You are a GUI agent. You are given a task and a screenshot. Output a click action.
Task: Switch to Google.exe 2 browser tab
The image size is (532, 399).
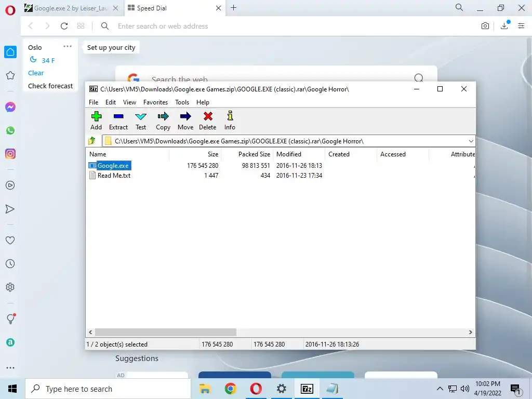[x=71, y=8]
